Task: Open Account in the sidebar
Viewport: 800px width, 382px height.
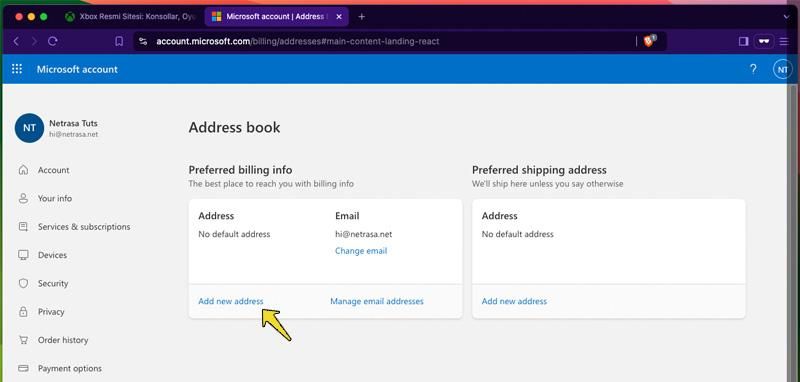Action: (x=54, y=170)
